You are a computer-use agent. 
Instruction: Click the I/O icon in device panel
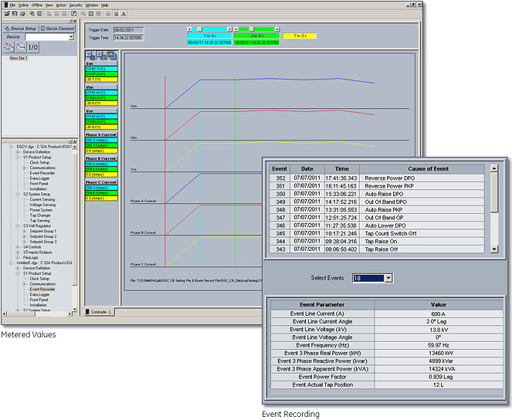tap(33, 47)
